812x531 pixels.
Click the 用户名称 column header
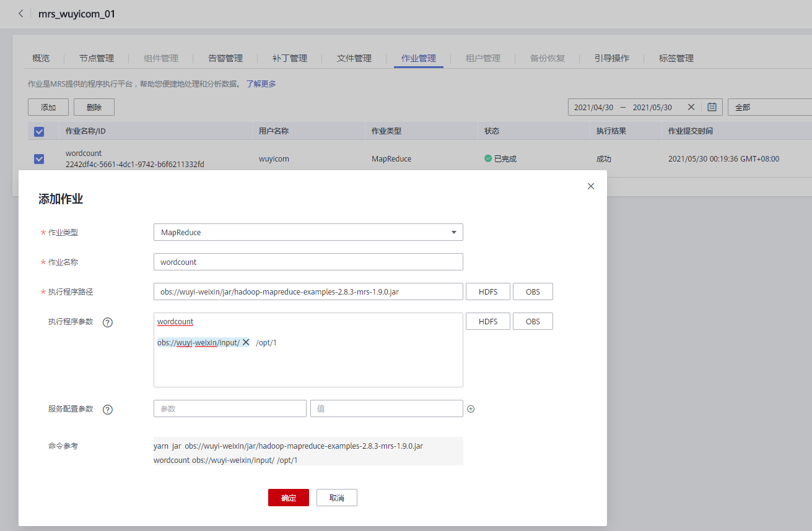point(274,131)
